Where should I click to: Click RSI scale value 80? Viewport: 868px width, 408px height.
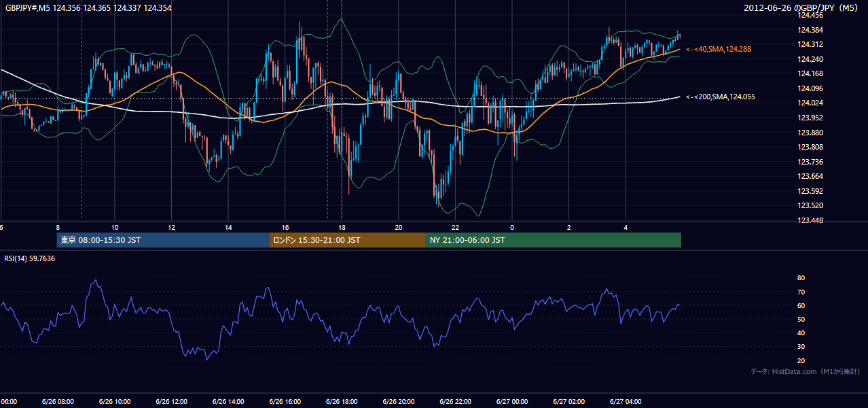[801, 278]
